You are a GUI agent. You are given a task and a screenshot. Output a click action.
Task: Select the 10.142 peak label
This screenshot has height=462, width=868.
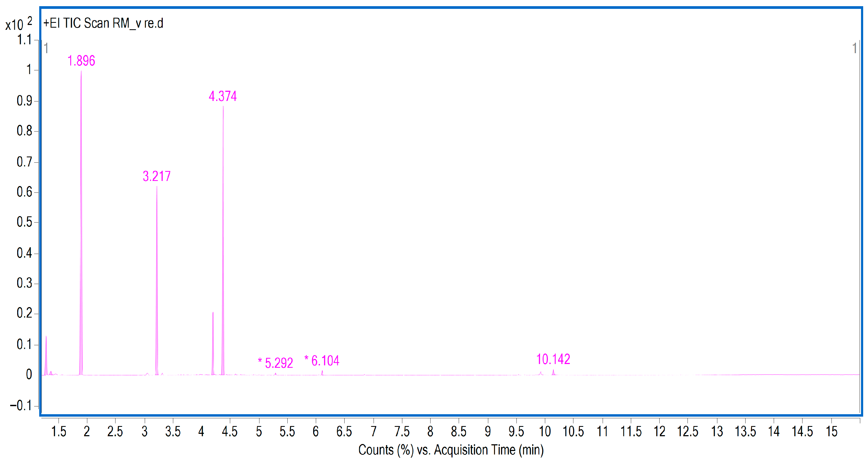point(553,359)
